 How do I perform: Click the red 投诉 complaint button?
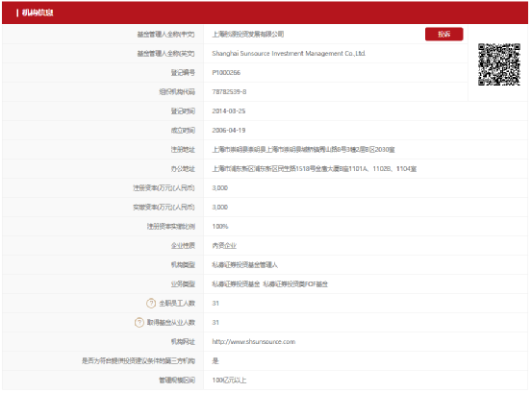443,35
